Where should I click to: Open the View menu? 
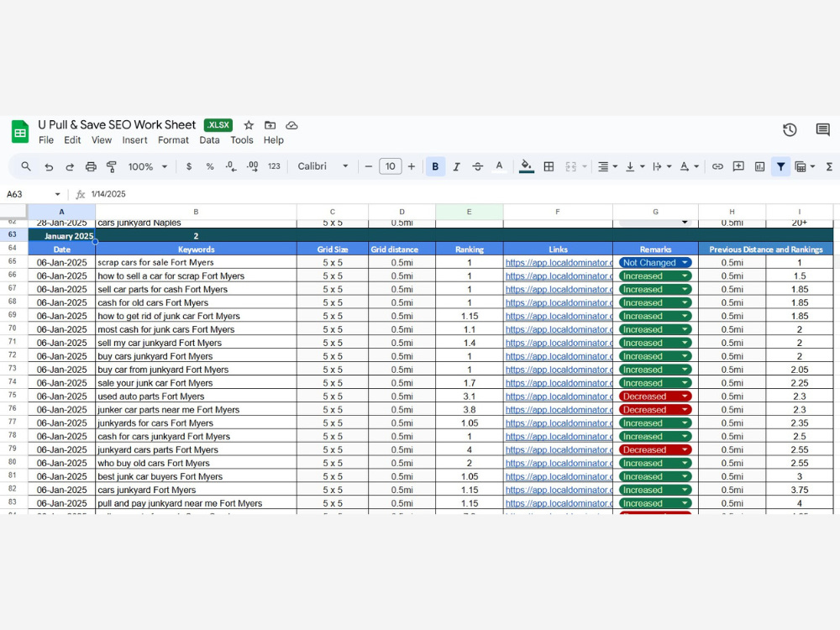(102, 139)
